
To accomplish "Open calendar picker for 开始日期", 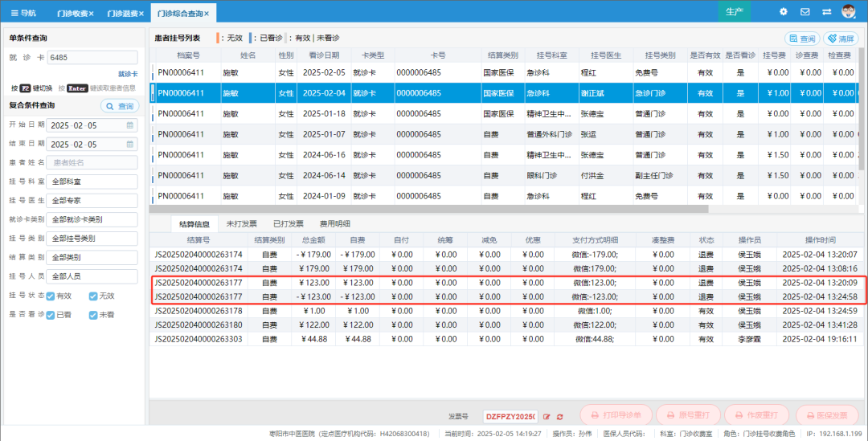I will point(130,126).
